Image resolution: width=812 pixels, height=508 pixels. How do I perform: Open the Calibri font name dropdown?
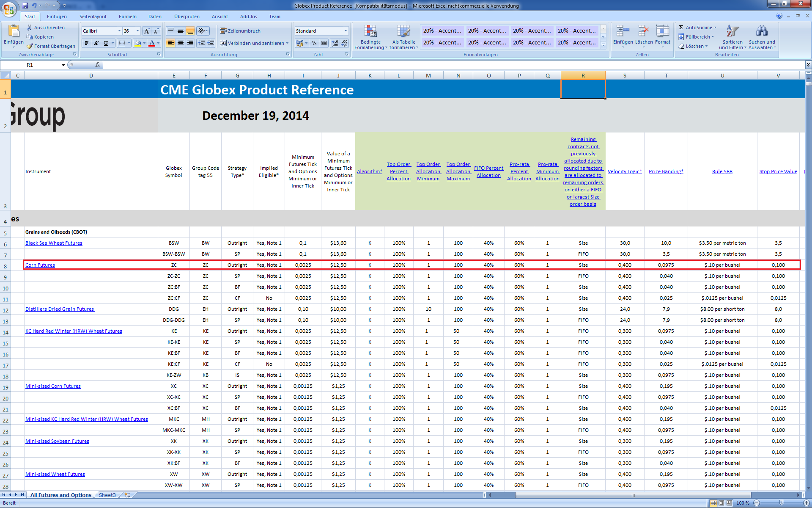tap(119, 31)
